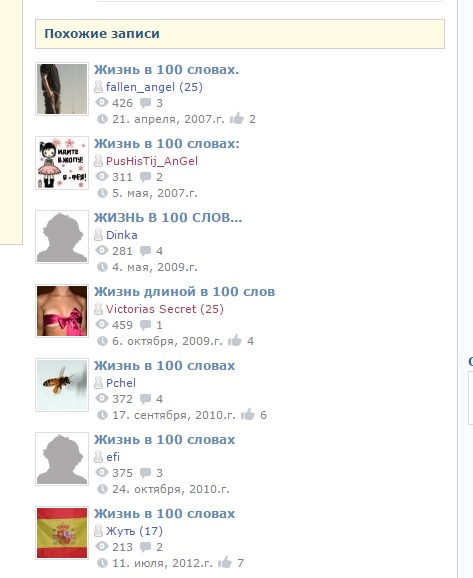Click Dinka's default silhouette avatar
The height and width of the screenshot is (578, 473).
[x=62, y=237]
